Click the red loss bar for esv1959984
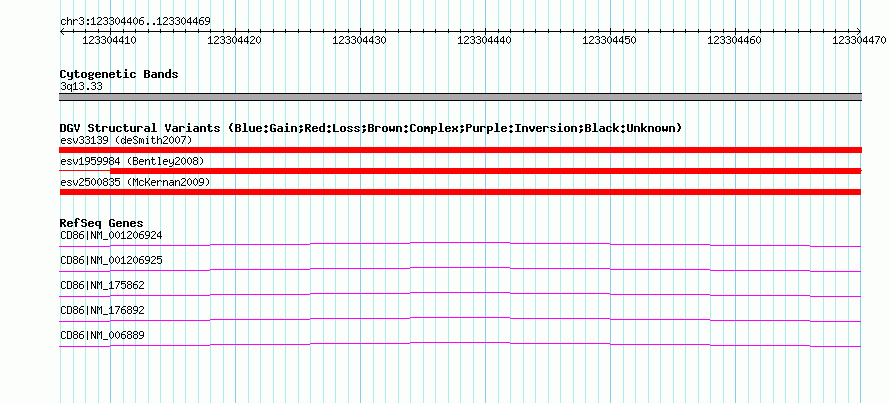890x403 pixels. coord(460,171)
